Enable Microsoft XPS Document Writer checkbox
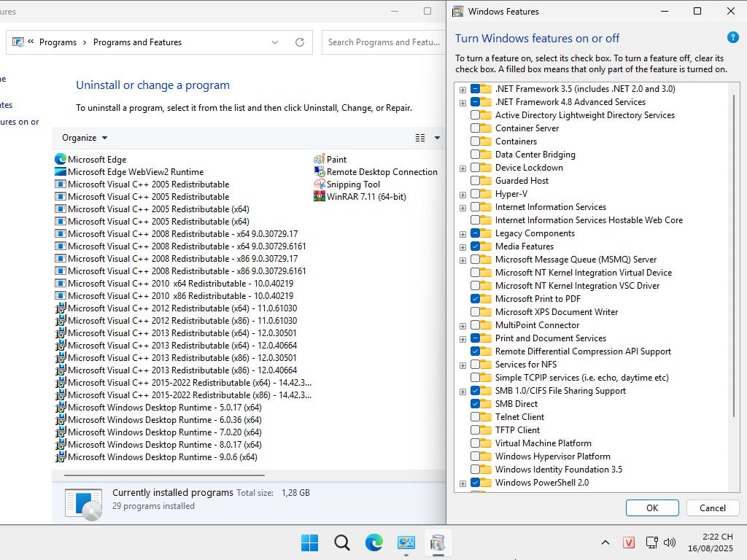The height and width of the screenshot is (560, 747). (x=475, y=312)
